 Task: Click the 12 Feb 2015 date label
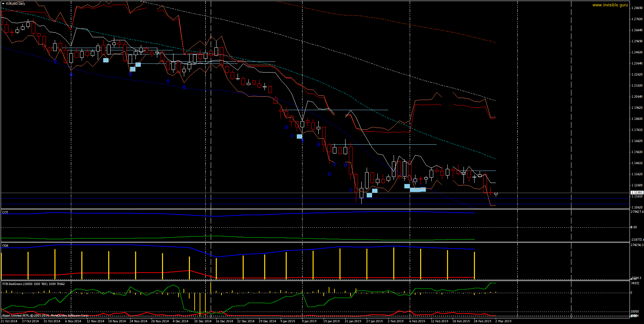(x=440, y=321)
